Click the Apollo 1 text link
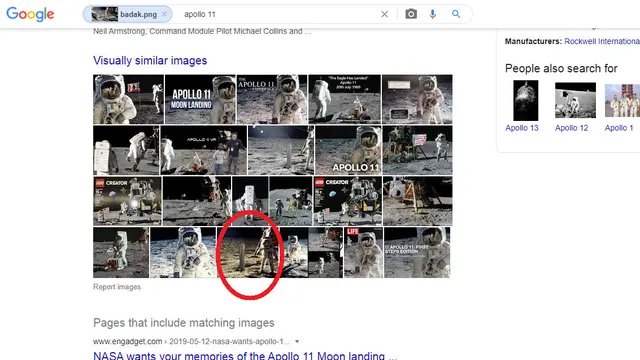 click(619, 128)
